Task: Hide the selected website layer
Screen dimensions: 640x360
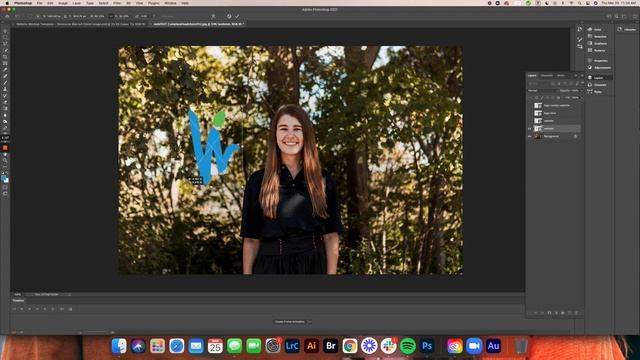Action: [530, 129]
